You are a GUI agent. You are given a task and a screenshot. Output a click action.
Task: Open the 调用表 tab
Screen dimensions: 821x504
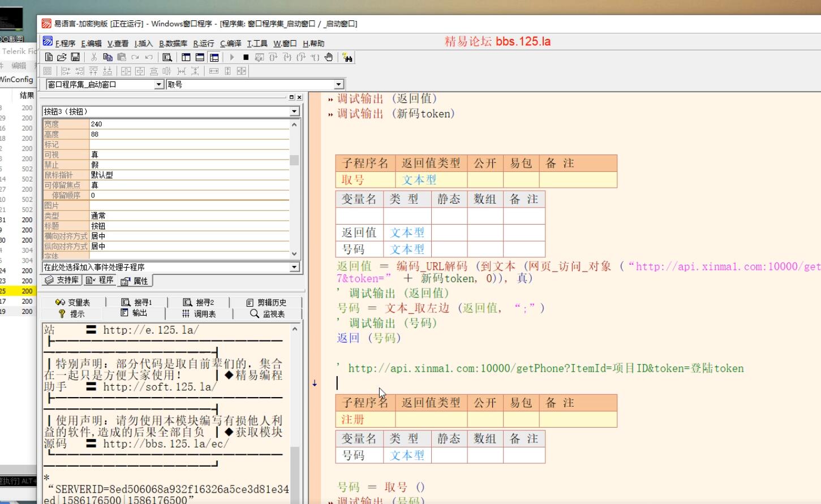pyautogui.click(x=199, y=313)
